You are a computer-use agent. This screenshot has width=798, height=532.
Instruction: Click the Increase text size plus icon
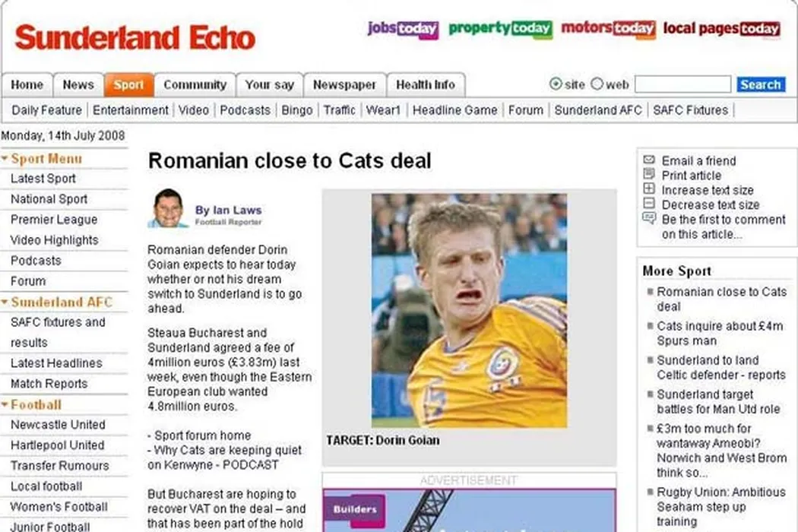(x=649, y=189)
